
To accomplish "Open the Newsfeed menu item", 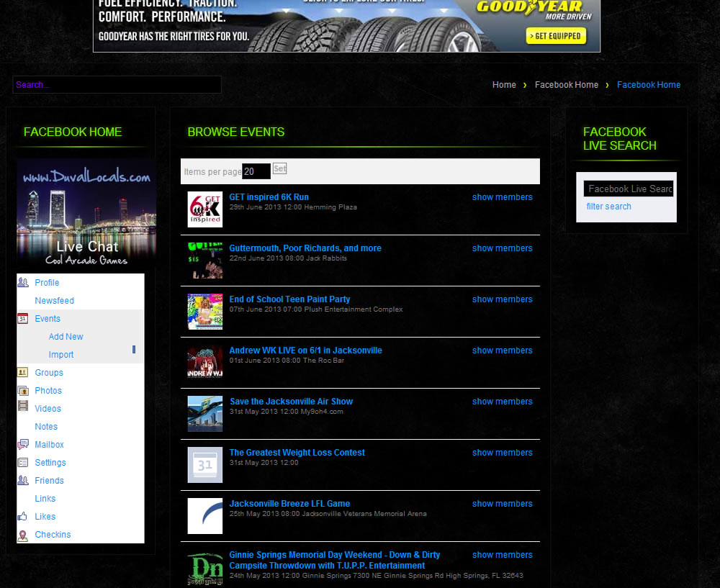I will click(54, 301).
